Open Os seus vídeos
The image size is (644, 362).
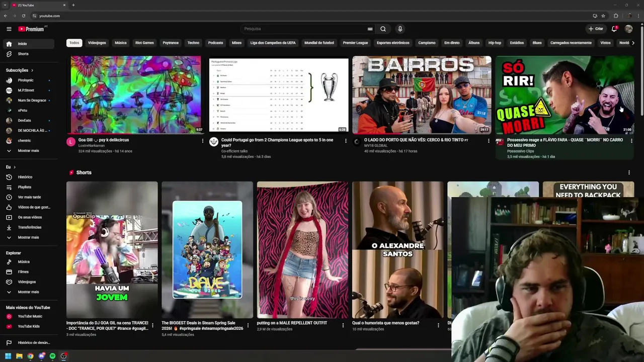pos(28,217)
